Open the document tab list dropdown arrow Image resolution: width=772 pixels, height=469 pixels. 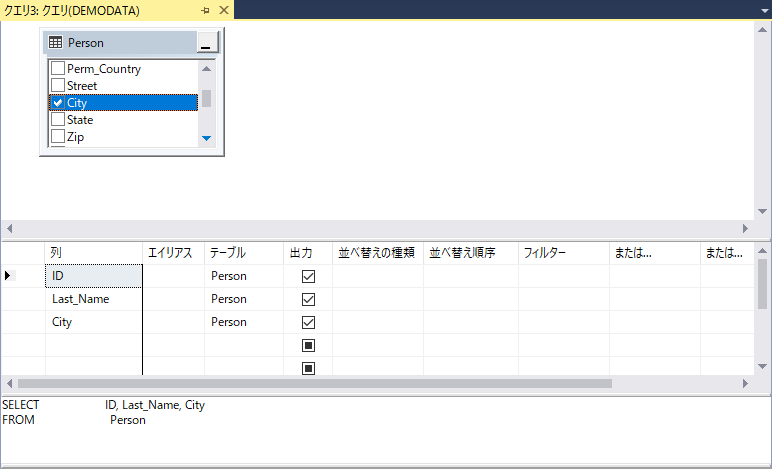[760, 10]
